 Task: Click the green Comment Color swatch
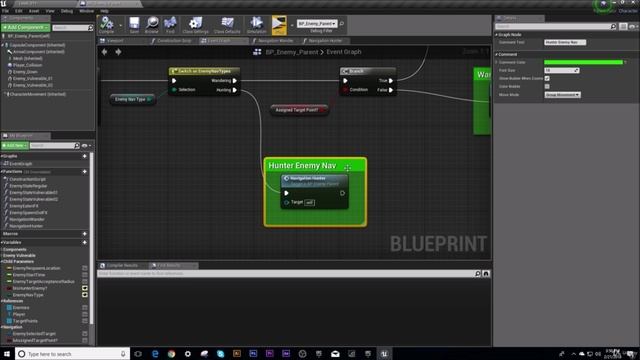(x=583, y=62)
